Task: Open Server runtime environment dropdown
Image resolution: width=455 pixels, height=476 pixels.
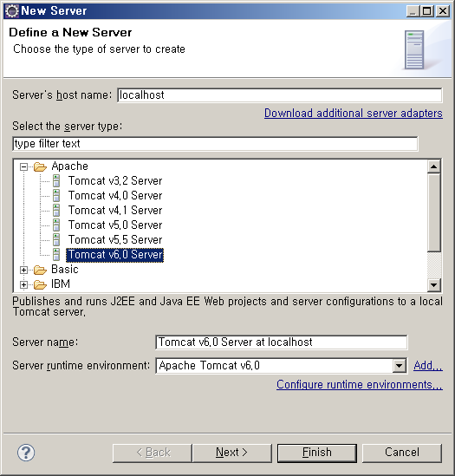Action: pos(399,366)
